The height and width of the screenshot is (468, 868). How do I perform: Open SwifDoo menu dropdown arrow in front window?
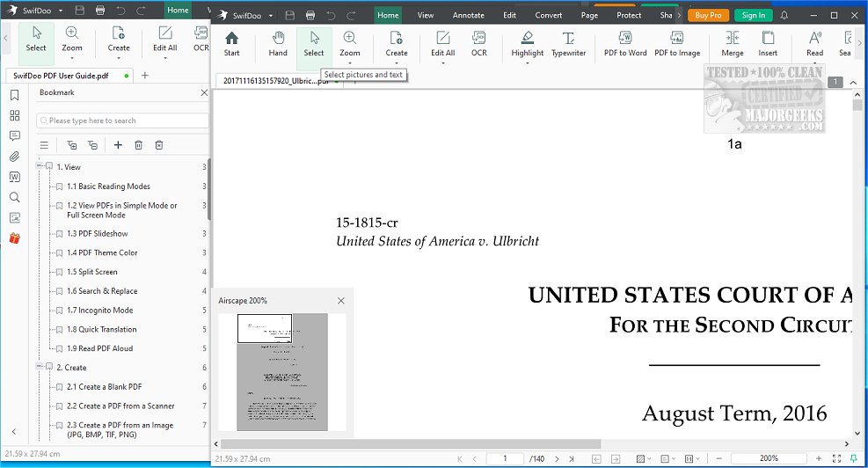(271, 16)
